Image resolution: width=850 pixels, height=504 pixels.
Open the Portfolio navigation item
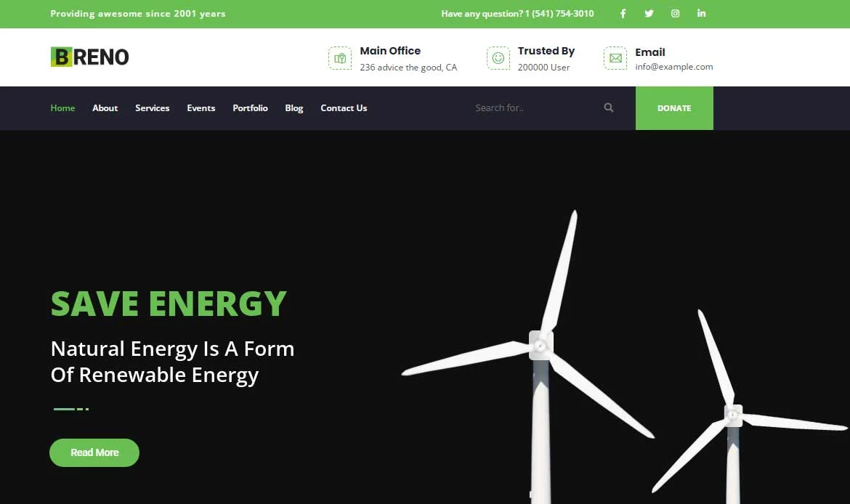(250, 108)
